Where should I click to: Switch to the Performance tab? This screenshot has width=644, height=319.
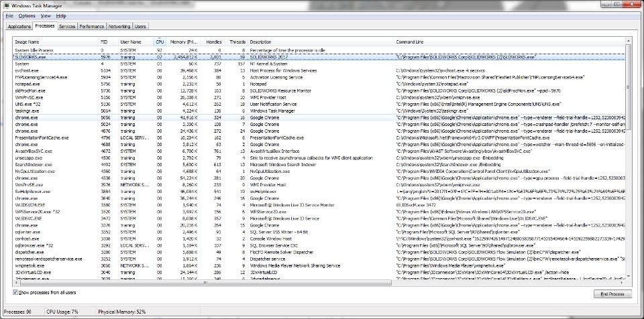pos(91,27)
